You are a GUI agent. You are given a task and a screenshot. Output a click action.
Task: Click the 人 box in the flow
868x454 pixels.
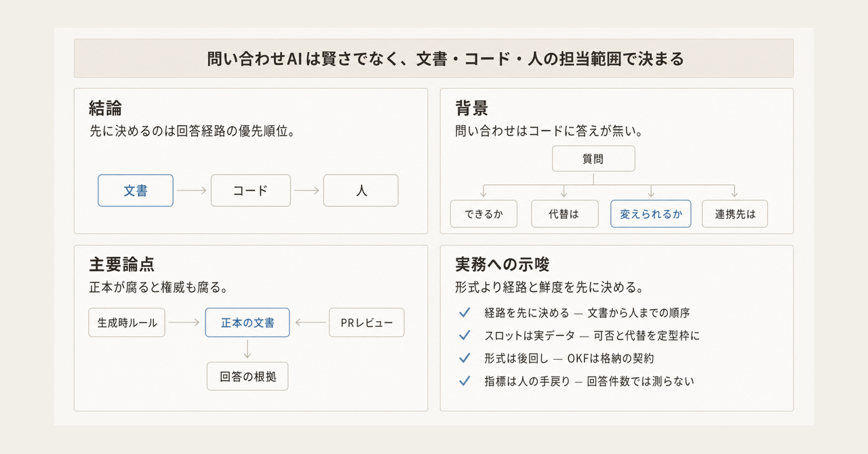(361, 190)
